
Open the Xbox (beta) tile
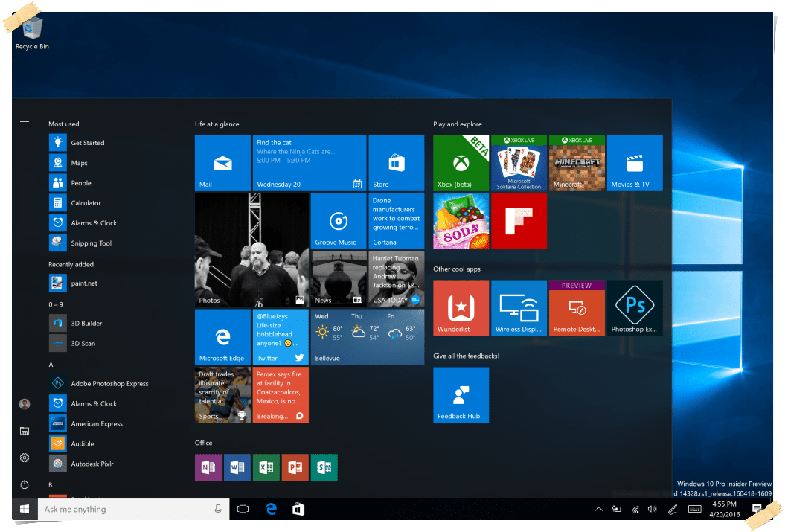pos(461,163)
